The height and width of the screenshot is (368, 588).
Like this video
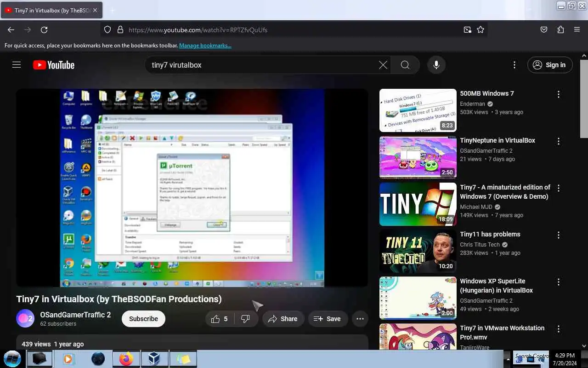click(x=220, y=319)
